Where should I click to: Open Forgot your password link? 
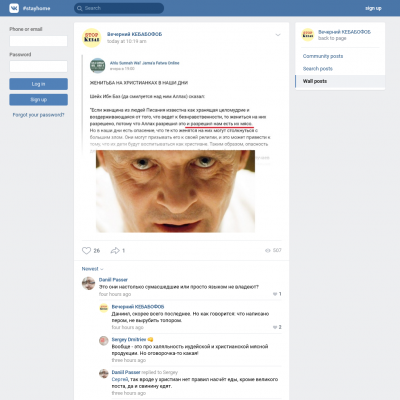tap(38, 115)
